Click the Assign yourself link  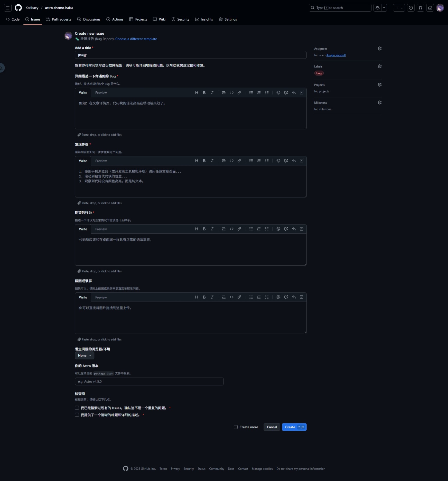(336, 55)
